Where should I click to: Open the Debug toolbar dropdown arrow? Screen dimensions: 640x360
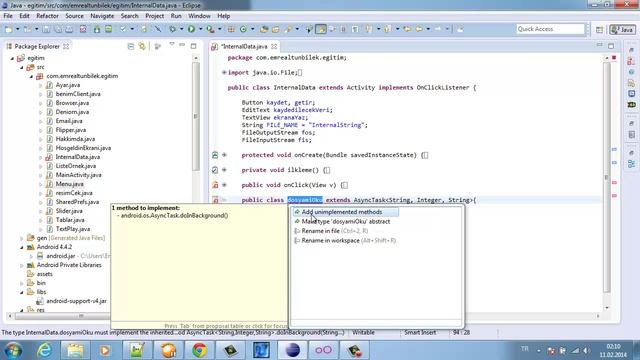click(x=182, y=29)
